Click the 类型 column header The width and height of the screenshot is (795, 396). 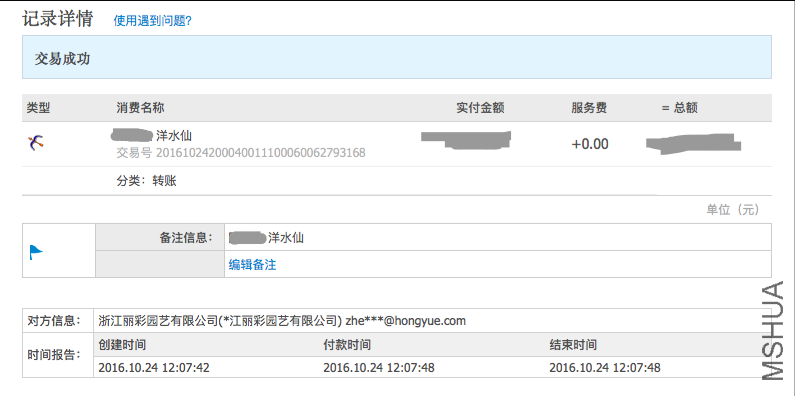pos(39,107)
